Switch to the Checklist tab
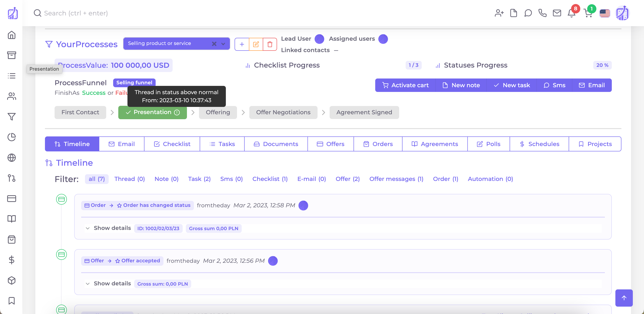The height and width of the screenshot is (314, 644). pos(172,144)
